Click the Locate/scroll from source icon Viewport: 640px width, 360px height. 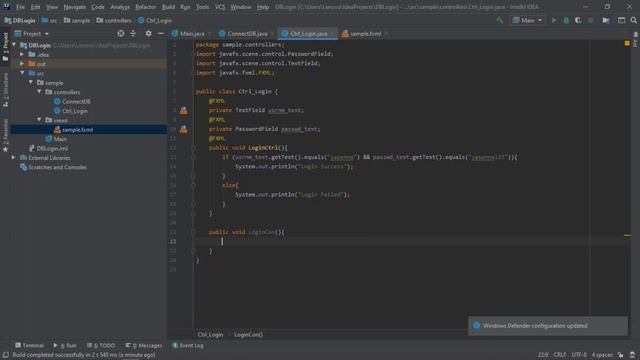pyautogui.click(x=121, y=33)
